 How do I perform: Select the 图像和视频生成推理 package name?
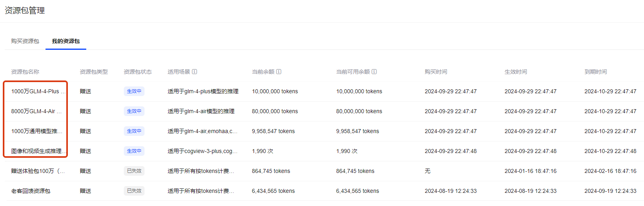tap(38, 151)
